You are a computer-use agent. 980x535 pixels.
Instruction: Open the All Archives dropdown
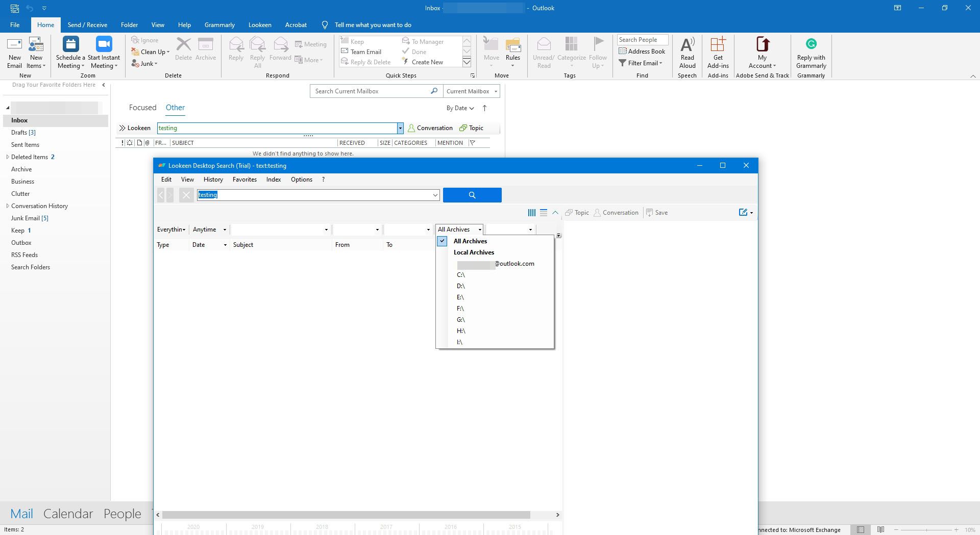(459, 230)
